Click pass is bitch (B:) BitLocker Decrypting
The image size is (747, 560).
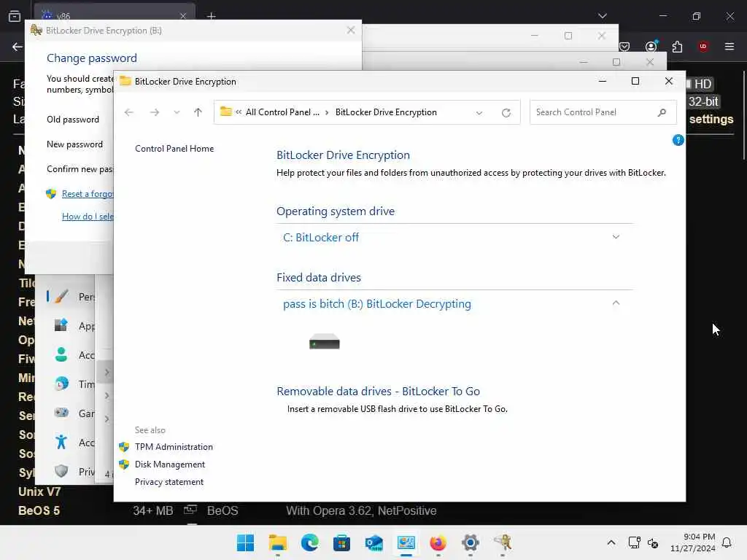point(377,304)
